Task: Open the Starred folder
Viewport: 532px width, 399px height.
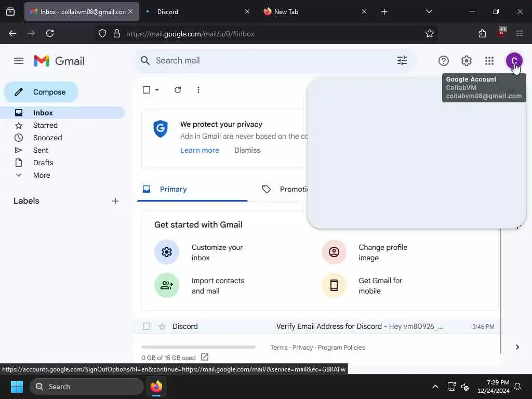Action: pyautogui.click(x=62, y=125)
